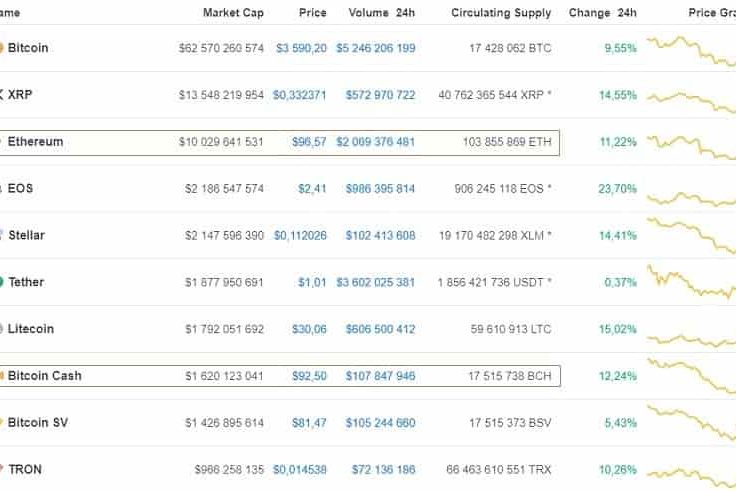Click Ethereum volume $2 069 376 481
The height and width of the screenshot is (491, 736).
pos(375,142)
